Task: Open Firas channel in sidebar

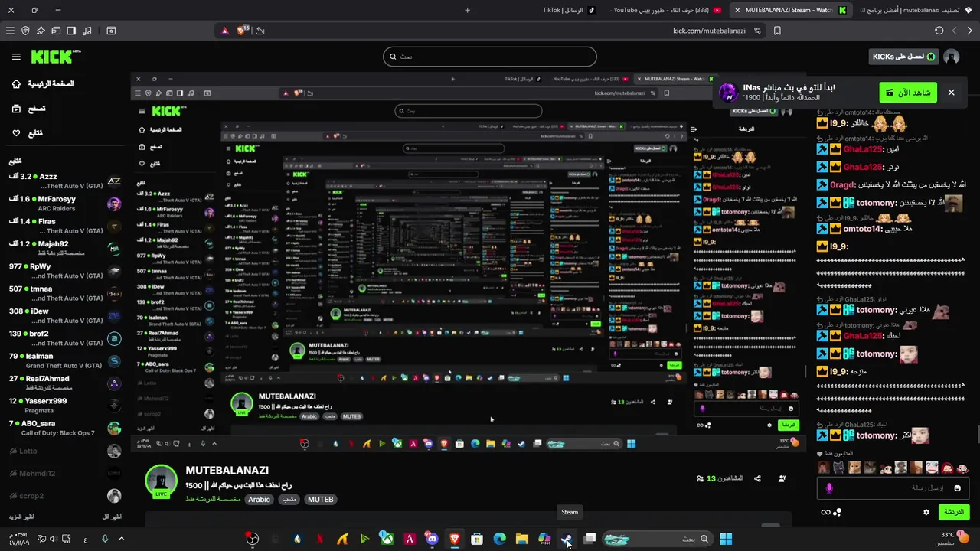Action: point(65,226)
